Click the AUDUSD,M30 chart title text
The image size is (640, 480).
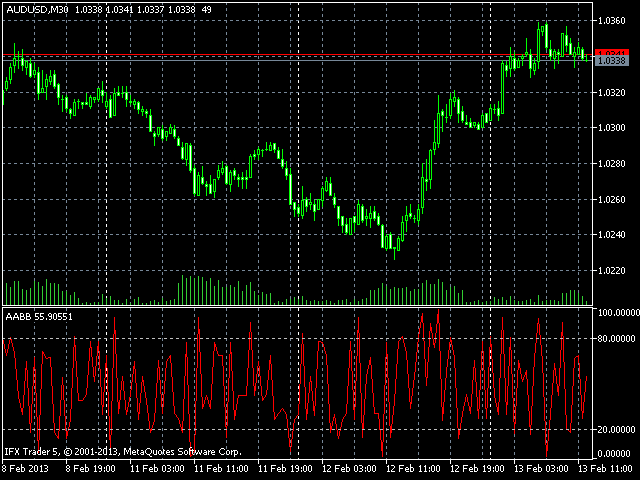(37, 9)
